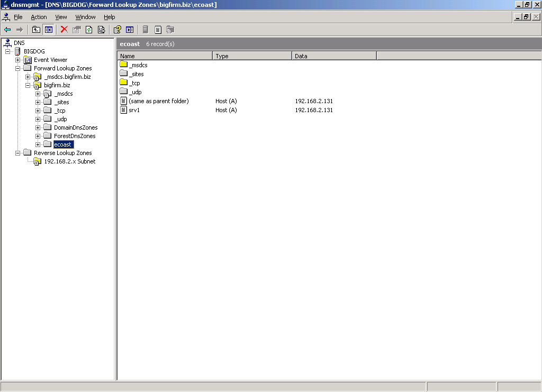Click the dnsmgmt icon beside File menu
The height and width of the screenshot is (392, 542).
pyautogui.click(x=6, y=17)
